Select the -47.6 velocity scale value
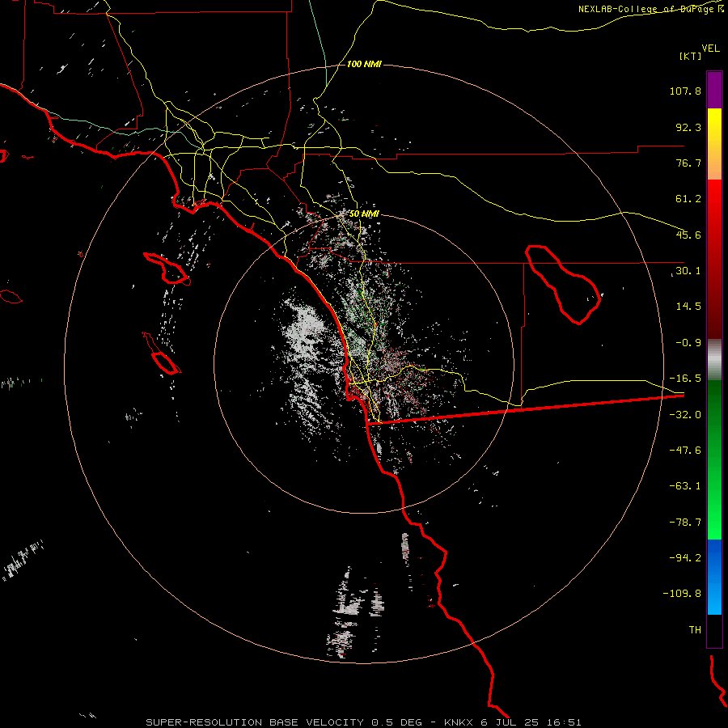728x728 pixels. point(685,451)
